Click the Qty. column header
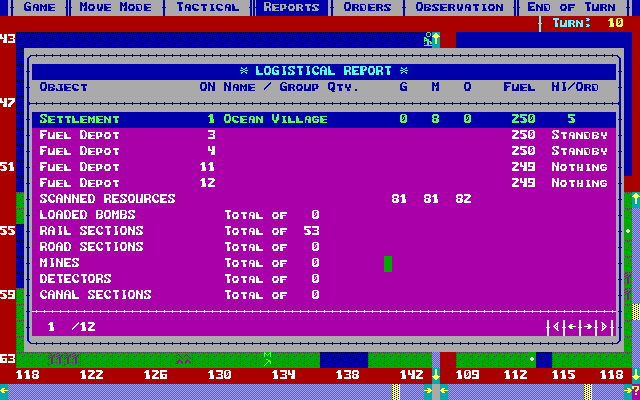Image resolution: width=640 pixels, height=400 pixels. (x=343, y=87)
